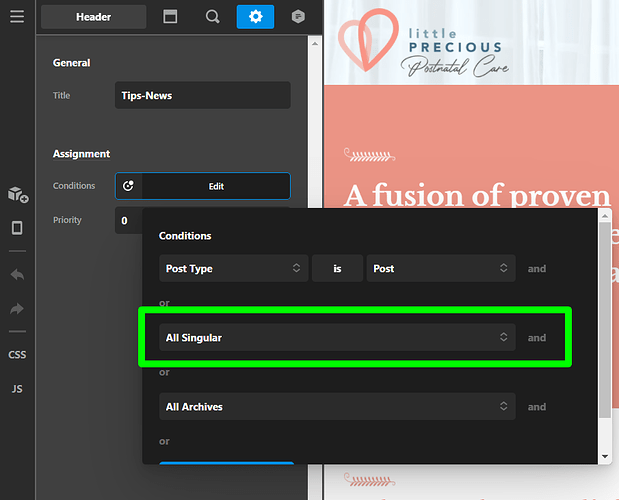Image resolution: width=619 pixels, height=500 pixels.
Task: Click the undo arrow
Action: pos(17,274)
